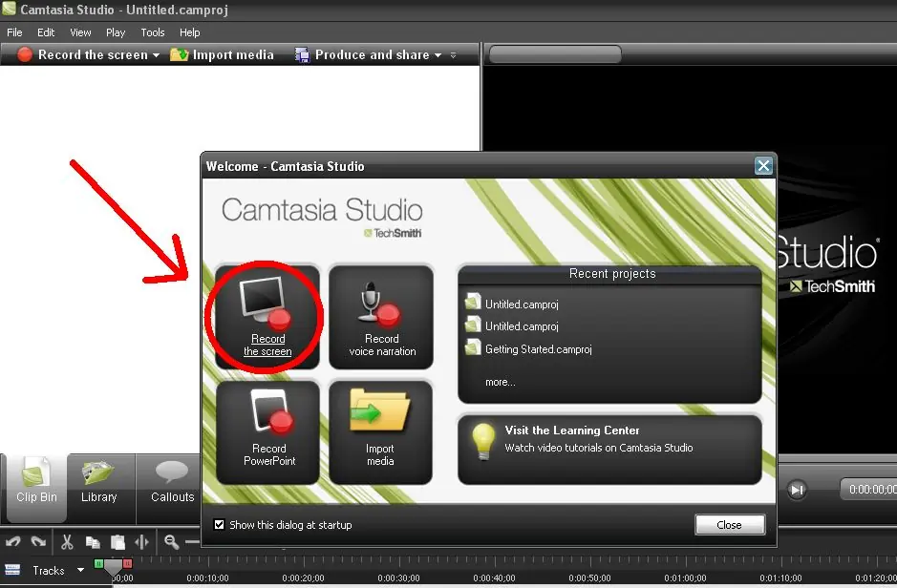
Task: Click the preview time display 0:00:00;00
Action: tap(869, 489)
